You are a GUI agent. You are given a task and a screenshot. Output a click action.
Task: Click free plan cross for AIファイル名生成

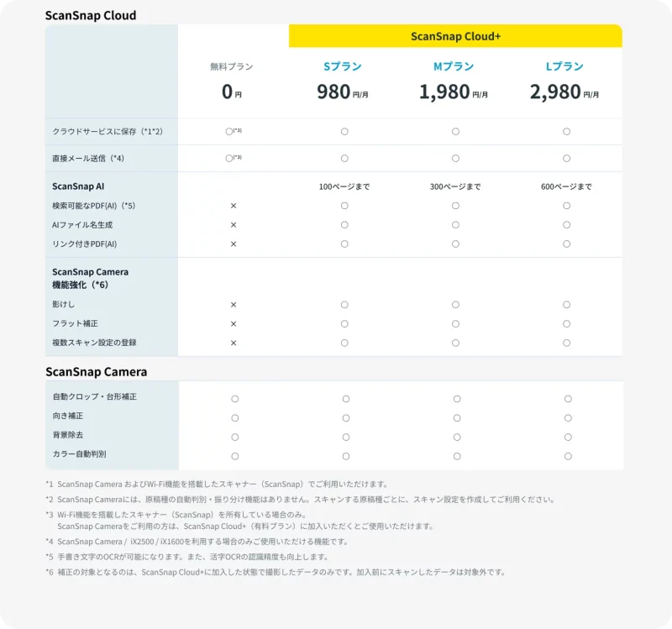coord(234,224)
